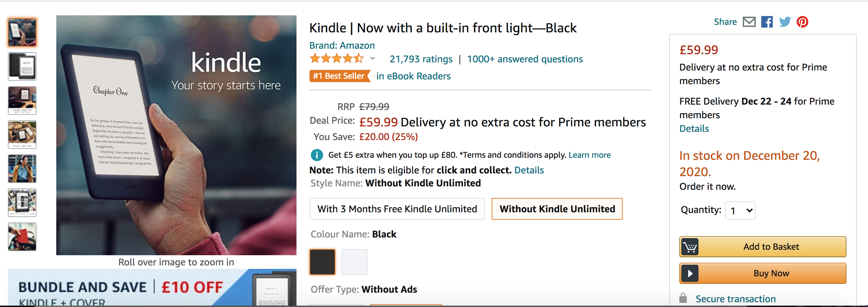This screenshot has height=307, width=868.
Task: Open the Quantity dropdown
Action: coord(740,211)
